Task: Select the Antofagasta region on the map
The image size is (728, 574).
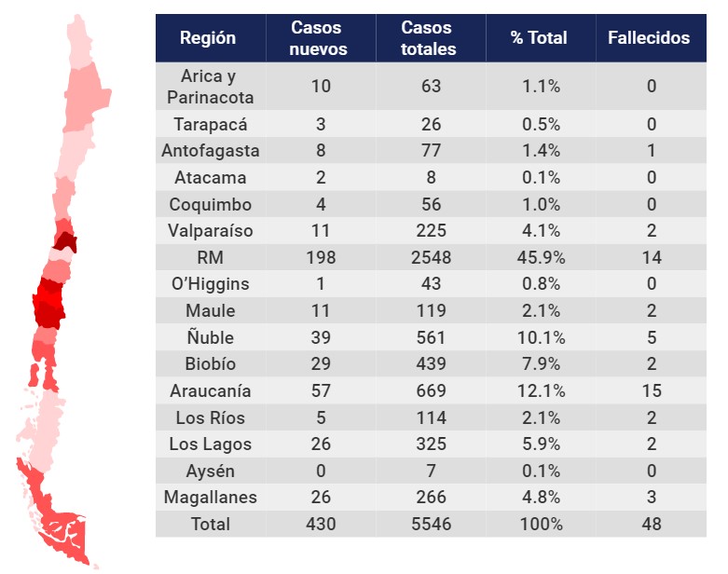Action: pos(87,97)
